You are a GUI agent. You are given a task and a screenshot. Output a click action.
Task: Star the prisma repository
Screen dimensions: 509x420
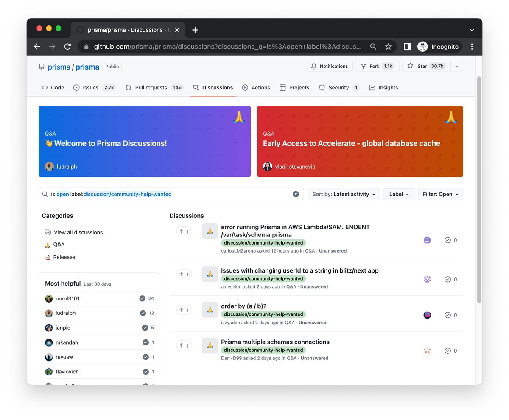pyautogui.click(x=426, y=66)
